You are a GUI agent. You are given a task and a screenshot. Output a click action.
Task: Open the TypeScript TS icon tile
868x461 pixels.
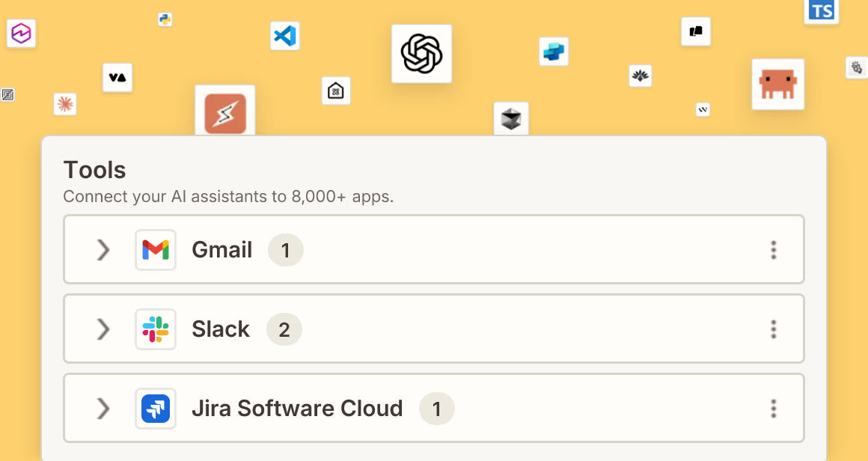coord(822,10)
